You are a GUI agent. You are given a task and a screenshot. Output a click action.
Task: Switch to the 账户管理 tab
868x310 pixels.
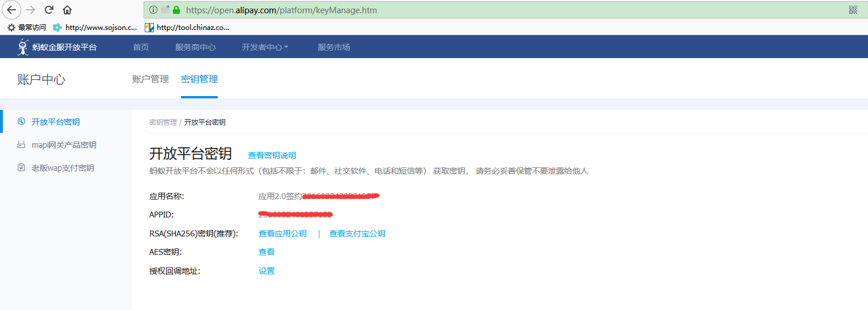[x=151, y=79]
